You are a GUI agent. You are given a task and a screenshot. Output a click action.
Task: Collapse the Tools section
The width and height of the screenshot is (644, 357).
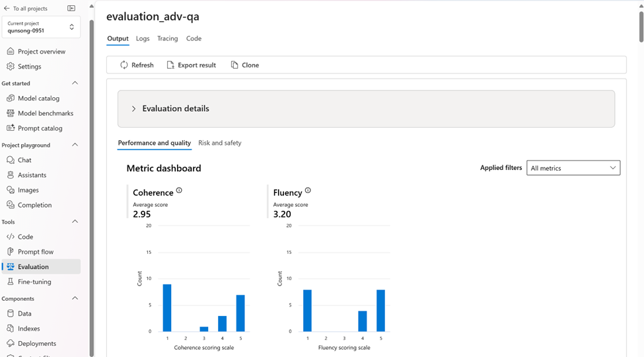(75, 221)
